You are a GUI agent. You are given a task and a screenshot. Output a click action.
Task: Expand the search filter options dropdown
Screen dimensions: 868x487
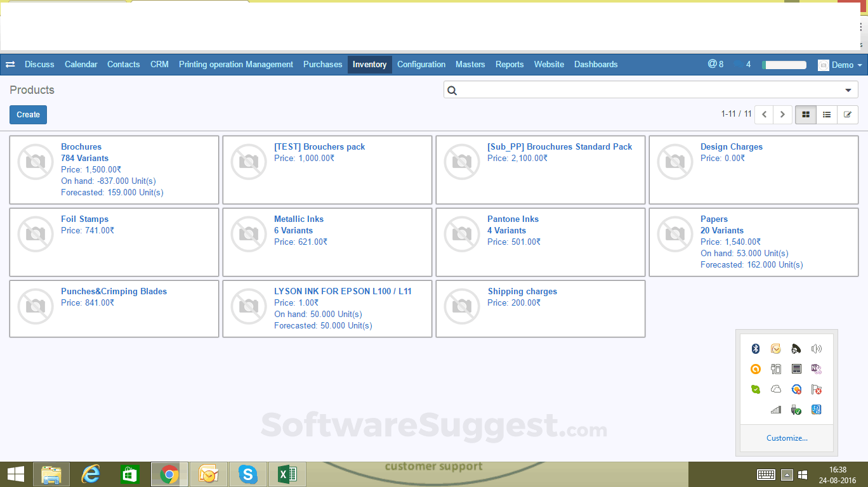click(848, 90)
